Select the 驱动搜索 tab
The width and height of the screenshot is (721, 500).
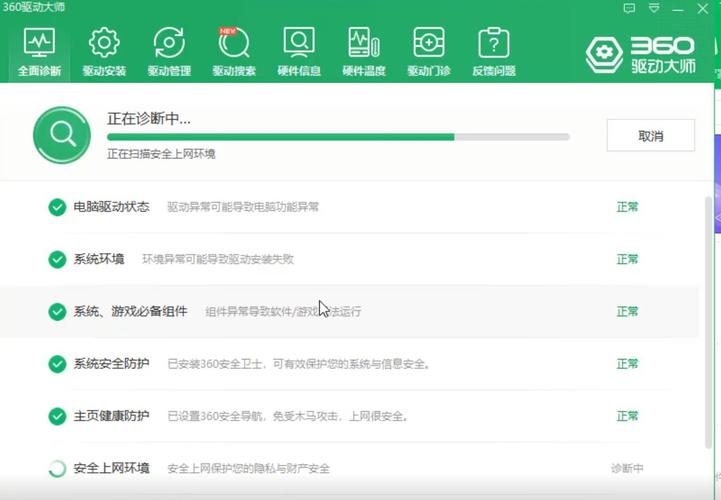coord(234,52)
